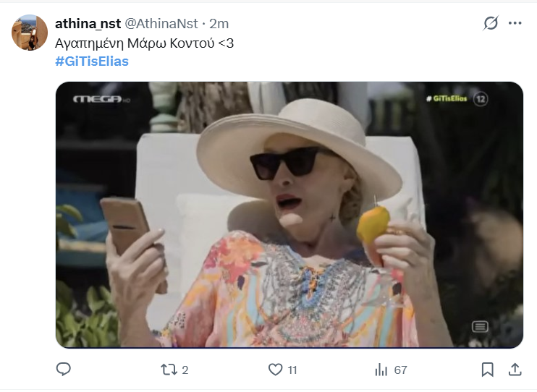Open the #GiTisElias hashtag link

click(92, 61)
